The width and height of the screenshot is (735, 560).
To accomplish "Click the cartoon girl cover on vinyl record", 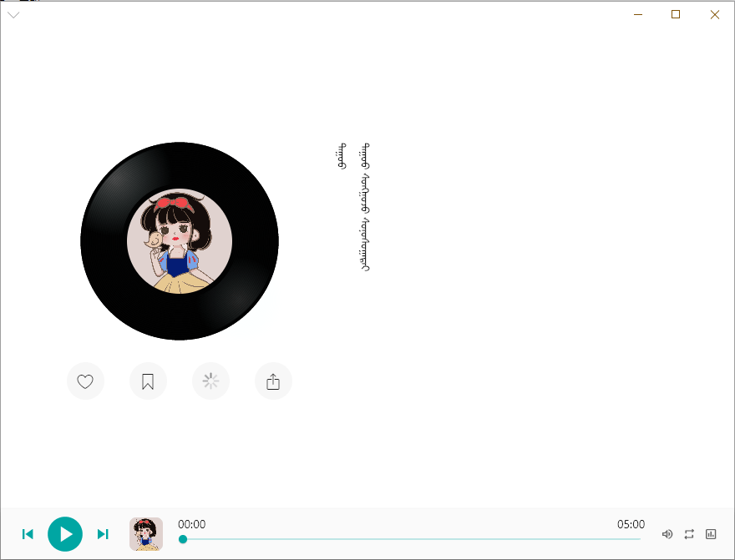I will (179, 241).
